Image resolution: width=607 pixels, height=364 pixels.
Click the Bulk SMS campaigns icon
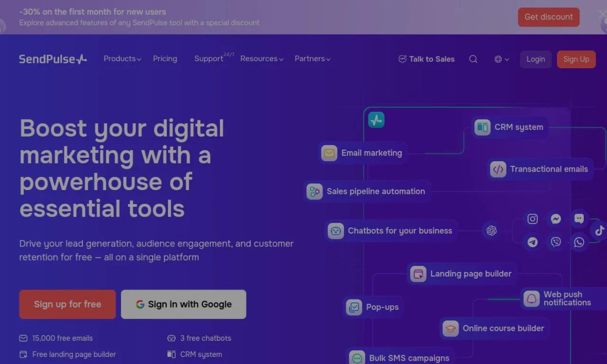pos(357,358)
